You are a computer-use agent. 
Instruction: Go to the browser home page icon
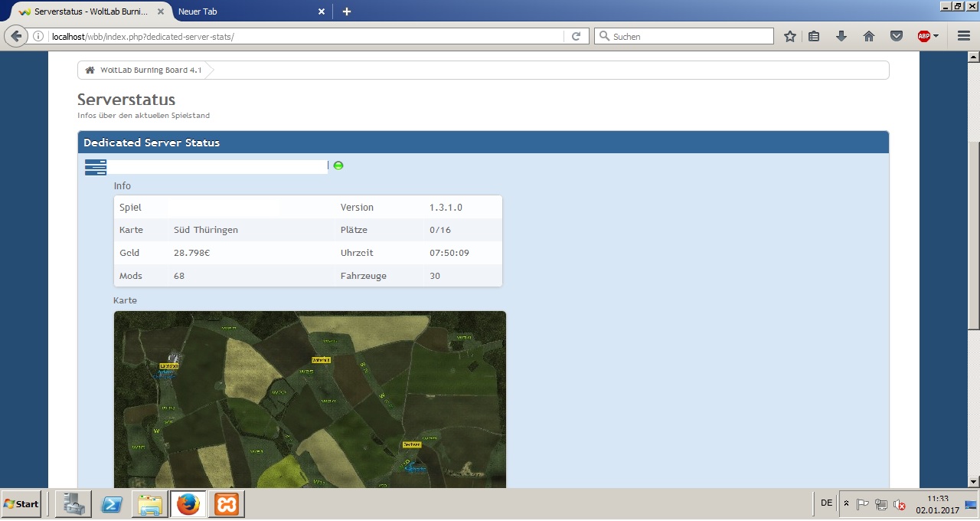click(x=869, y=36)
